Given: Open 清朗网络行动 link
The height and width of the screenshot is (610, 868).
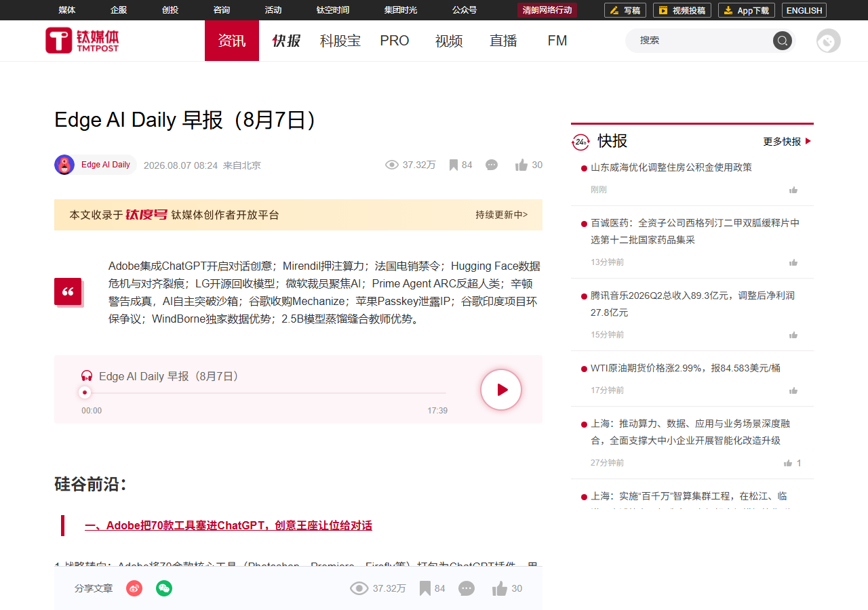Looking at the screenshot, I should pos(547,10).
